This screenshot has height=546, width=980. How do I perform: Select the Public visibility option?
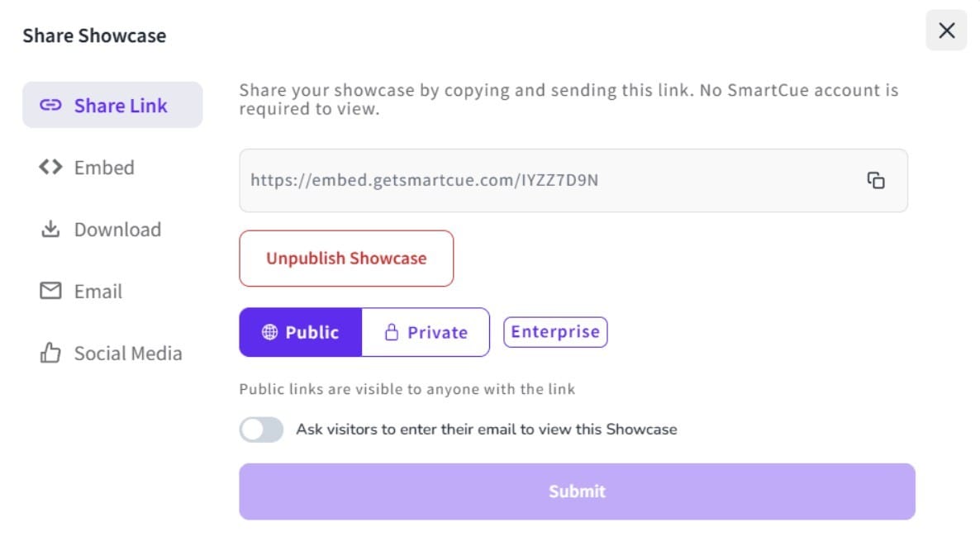pyautogui.click(x=301, y=332)
